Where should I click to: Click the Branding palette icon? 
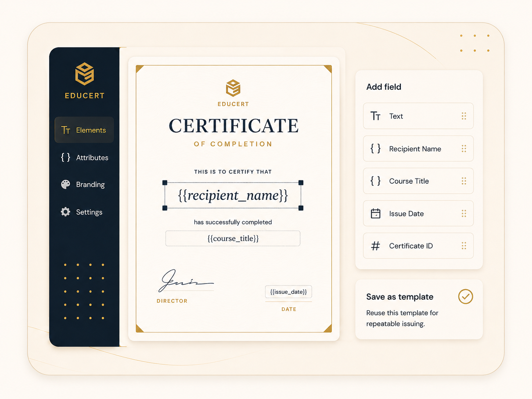[65, 184]
